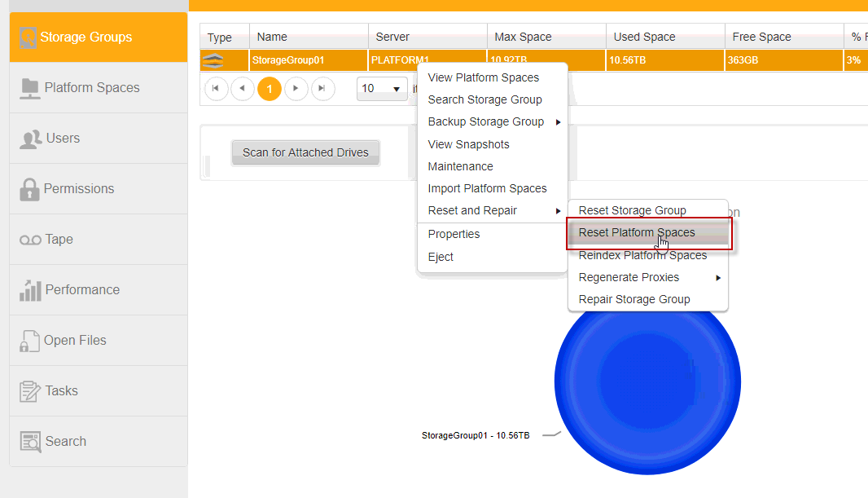The width and height of the screenshot is (868, 498).
Task: Select page 1 in the pager
Action: (270, 89)
